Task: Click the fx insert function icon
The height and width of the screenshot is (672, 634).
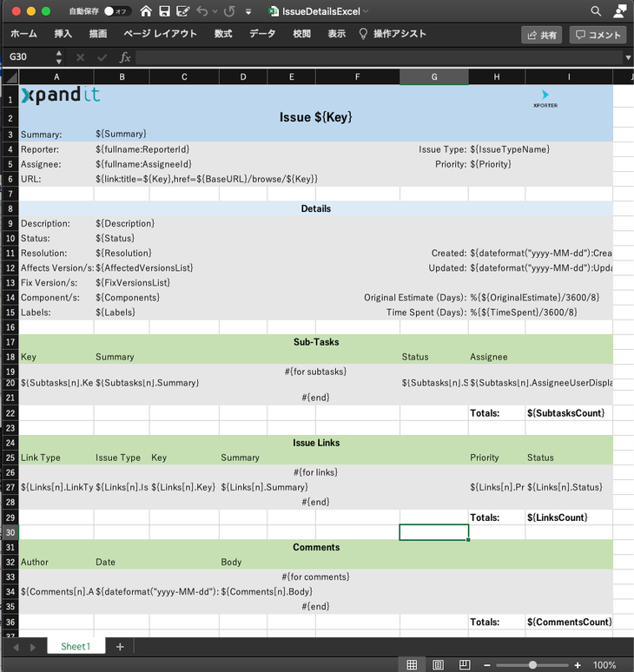Action: click(x=125, y=57)
